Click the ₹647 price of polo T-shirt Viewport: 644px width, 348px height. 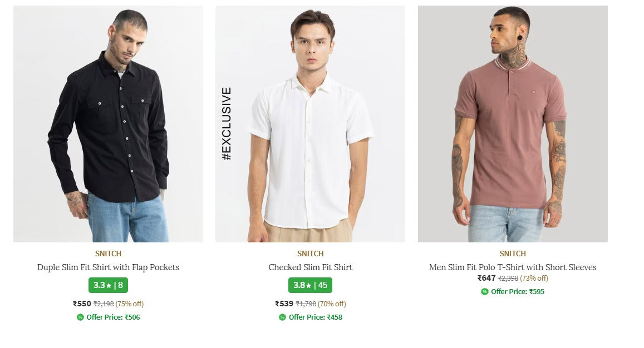click(486, 278)
